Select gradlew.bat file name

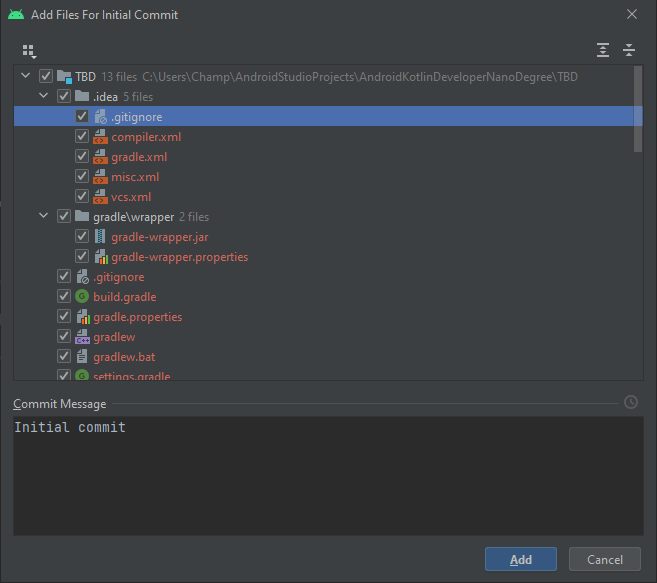[x=124, y=357]
